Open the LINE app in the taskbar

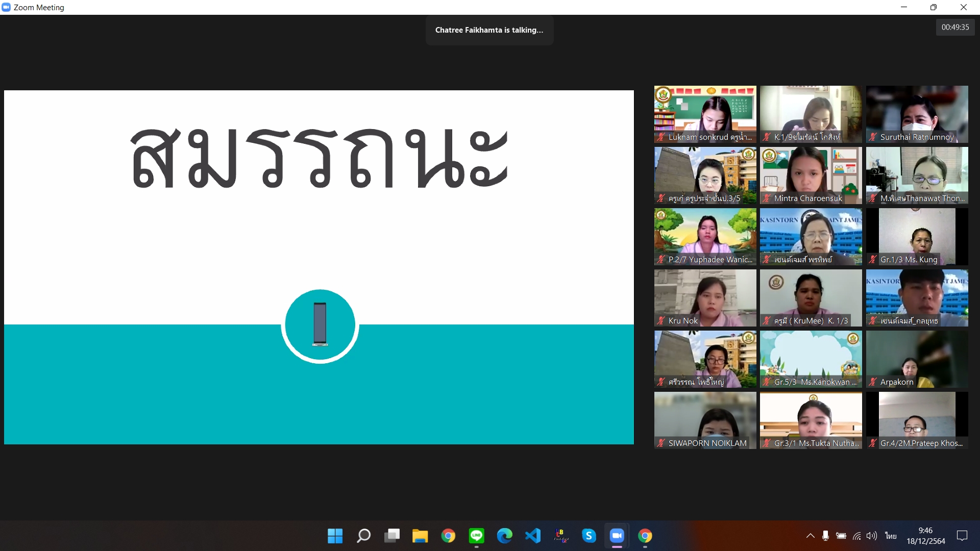coord(476,536)
